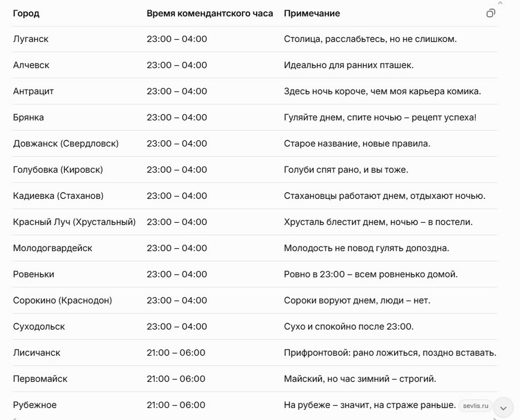Screen dimensions: 520x420
Task: Click the Время комендантского часа header
Action: (210, 13)
